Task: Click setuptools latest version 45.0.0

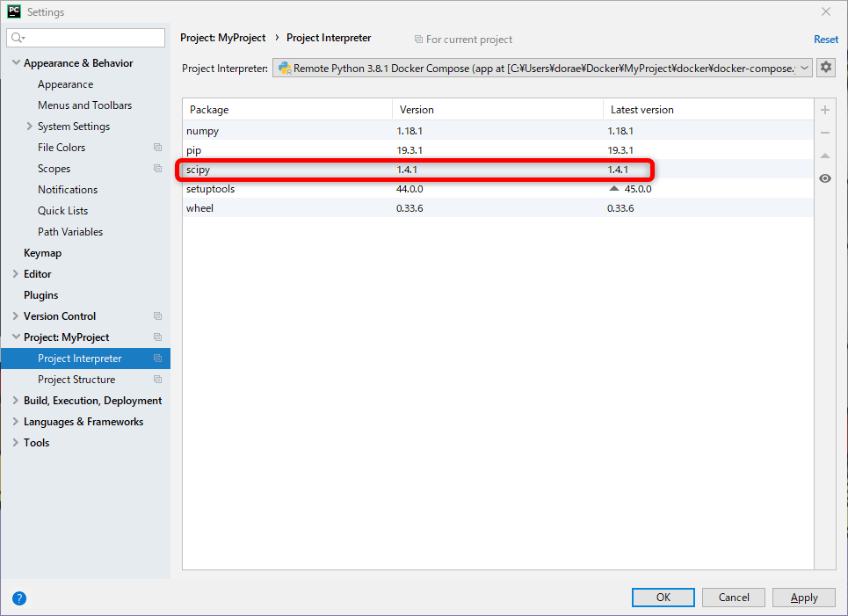Action: coord(638,189)
